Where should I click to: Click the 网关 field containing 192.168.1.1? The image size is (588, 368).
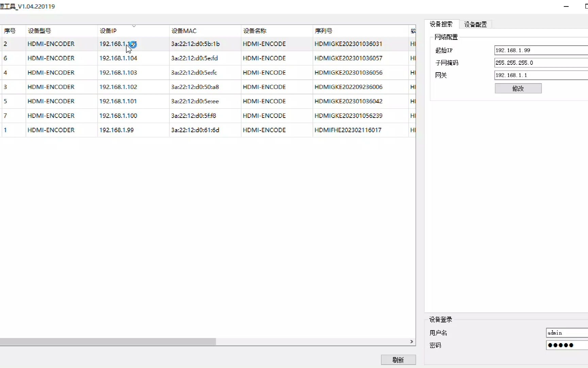coord(540,75)
